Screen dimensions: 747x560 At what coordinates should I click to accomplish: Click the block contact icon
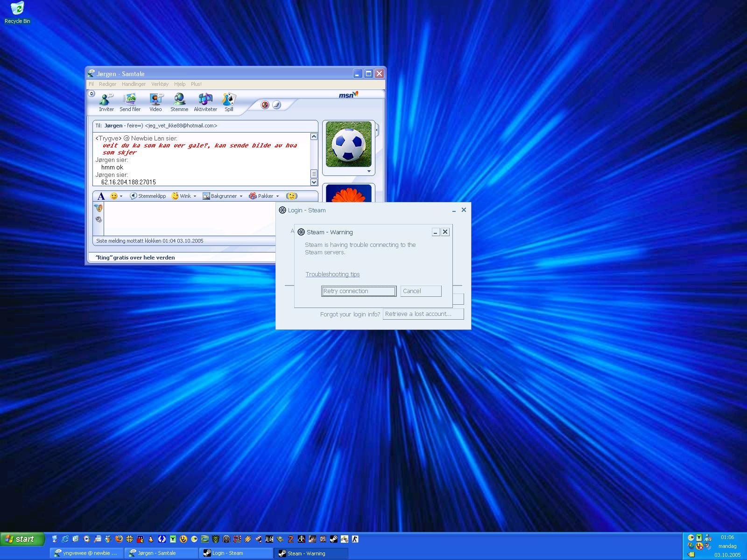tap(265, 105)
